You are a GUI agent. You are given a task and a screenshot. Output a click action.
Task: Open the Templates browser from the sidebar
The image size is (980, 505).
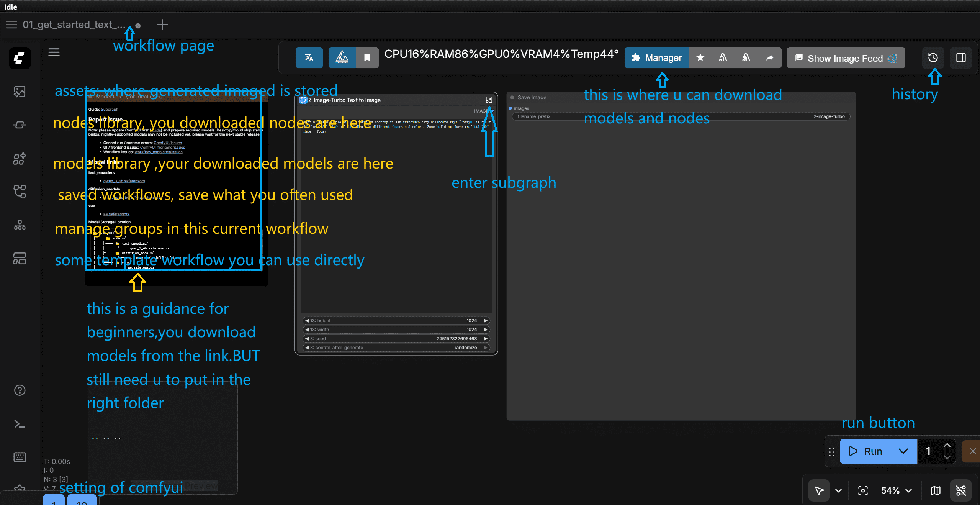pyautogui.click(x=19, y=259)
